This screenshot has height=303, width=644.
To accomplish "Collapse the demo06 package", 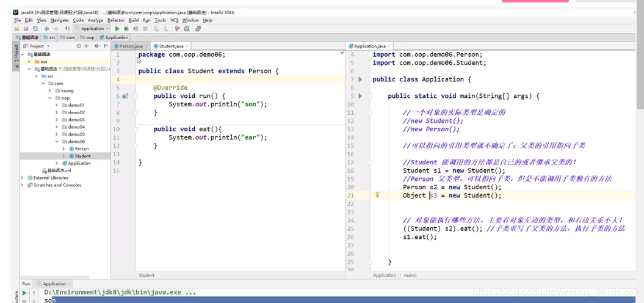I will pyautogui.click(x=57, y=142).
